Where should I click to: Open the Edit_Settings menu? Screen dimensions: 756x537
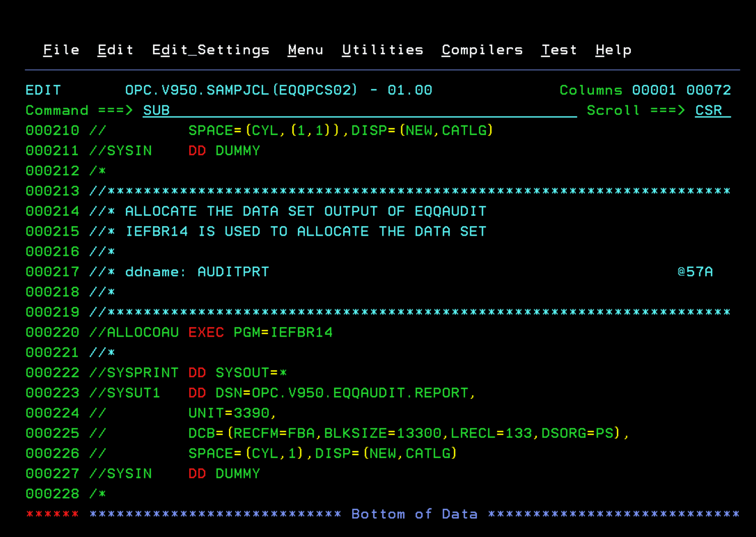point(210,50)
